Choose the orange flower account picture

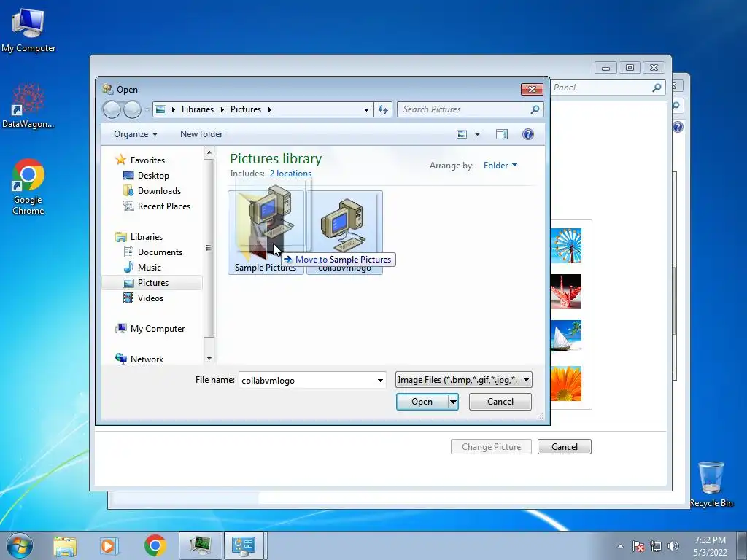coord(566,384)
